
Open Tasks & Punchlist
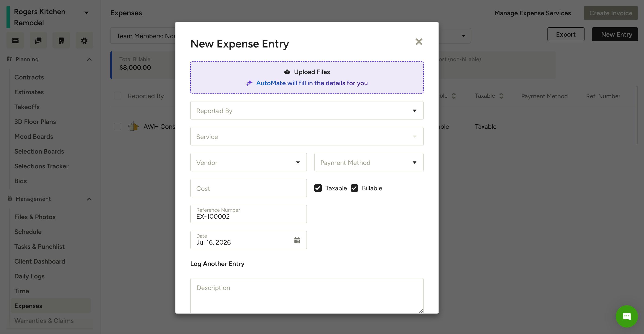coord(40,246)
